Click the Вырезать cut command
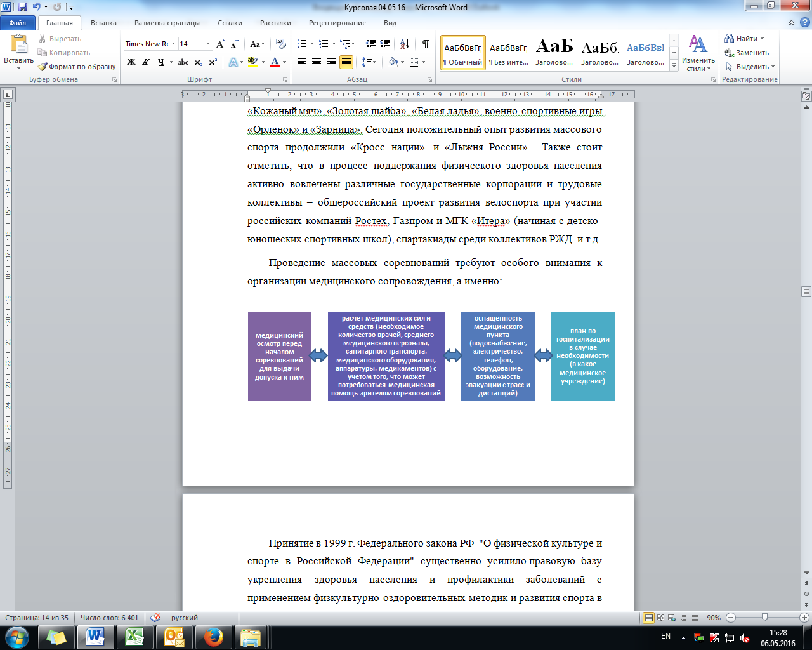Screen dimensions: 812x650 pyautogui.click(x=60, y=39)
